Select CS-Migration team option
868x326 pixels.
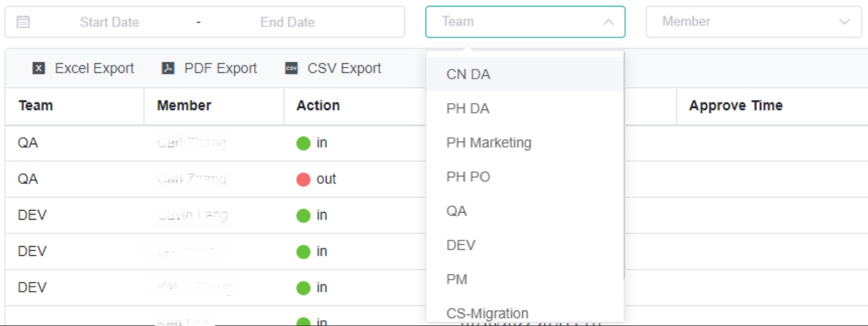(487, 313)
